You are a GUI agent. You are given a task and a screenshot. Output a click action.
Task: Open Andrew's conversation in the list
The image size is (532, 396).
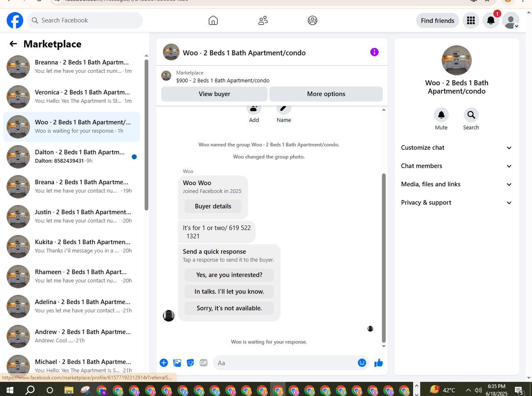[72, 337]
